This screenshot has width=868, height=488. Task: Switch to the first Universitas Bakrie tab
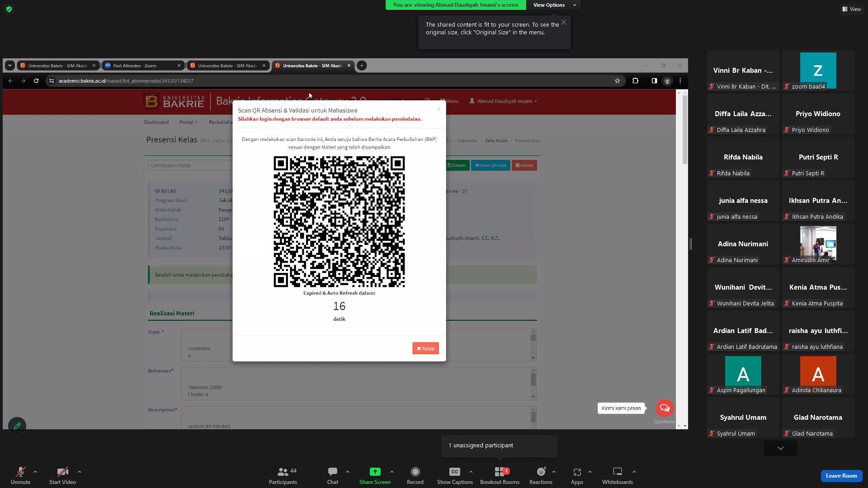[x=58, y=66]
